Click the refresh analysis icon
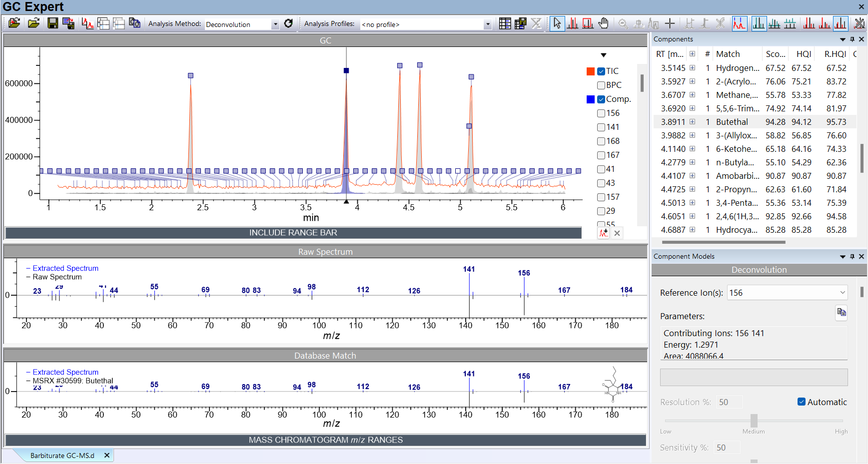Viewport: 868px width, 464px height. [288, 23]
